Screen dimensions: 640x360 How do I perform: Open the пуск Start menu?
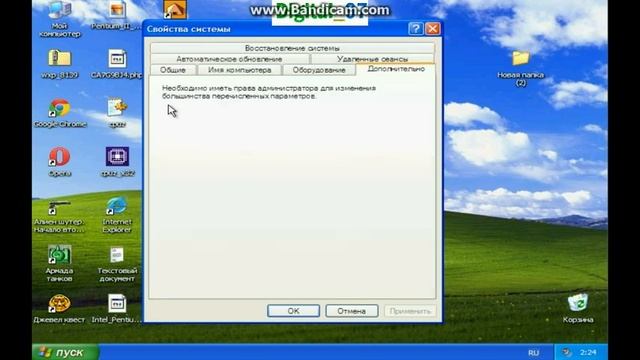click(65, 352)
